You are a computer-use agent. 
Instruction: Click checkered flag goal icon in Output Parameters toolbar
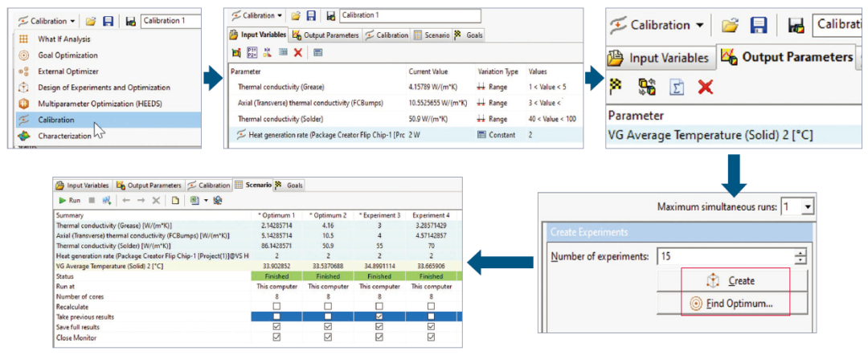[x=616, y=86]
